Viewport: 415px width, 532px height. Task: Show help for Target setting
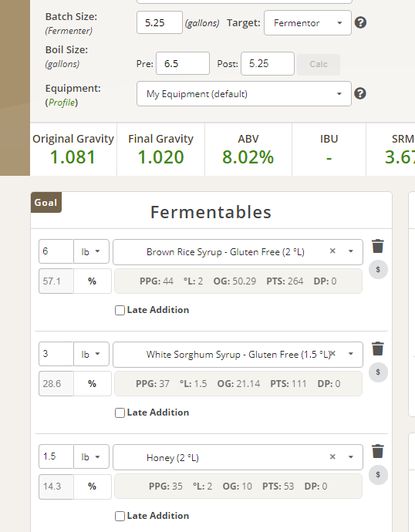pos(360,22)
